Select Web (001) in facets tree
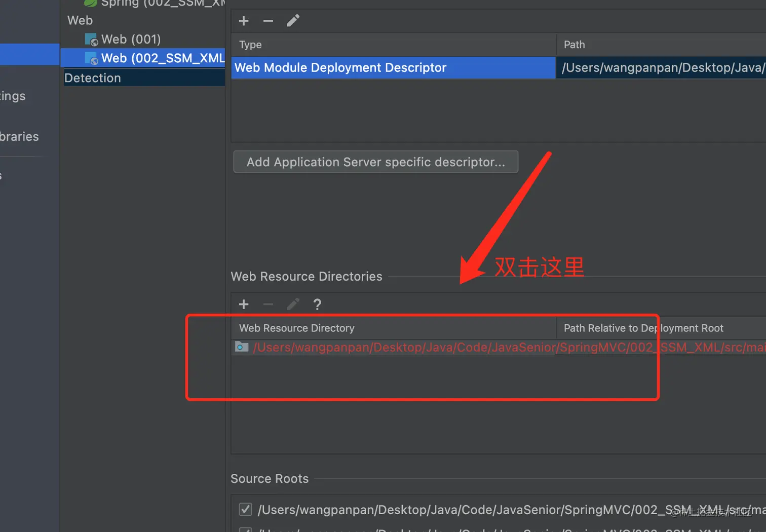The width and height of the screenshot is (766, 532). (x=131, y=39)
